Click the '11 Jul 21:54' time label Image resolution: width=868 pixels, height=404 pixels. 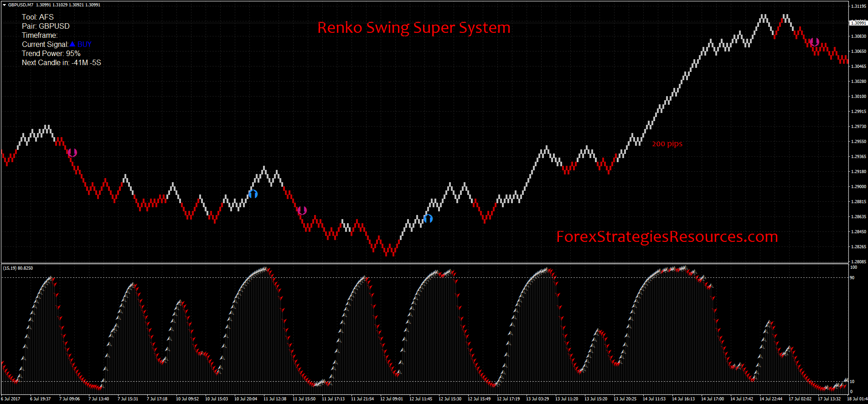pos(362,399)
